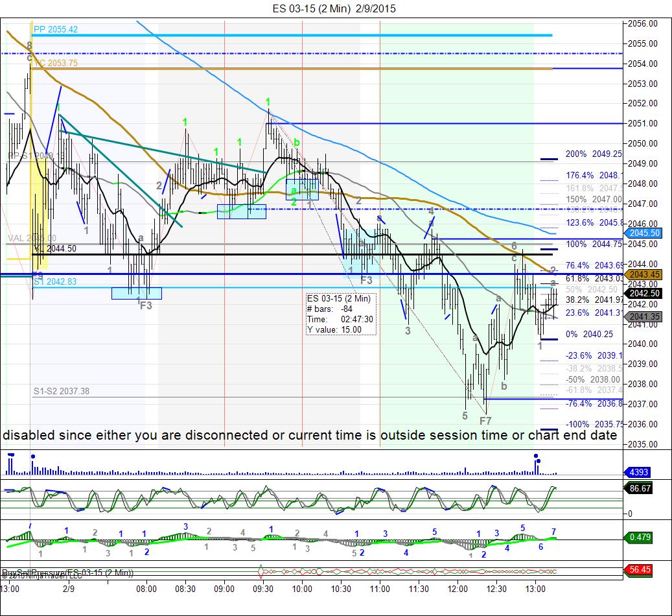The width and height of the screenshot is (672, 616).
Task: Select the 150% 2047.00 Fibonacci label
Action: click(594, 199)
